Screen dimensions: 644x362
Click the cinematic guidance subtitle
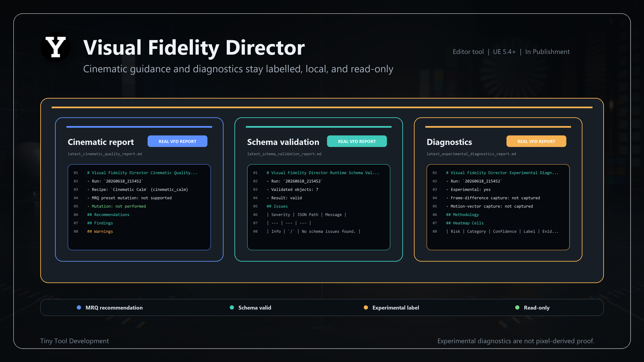coord(238,69)
